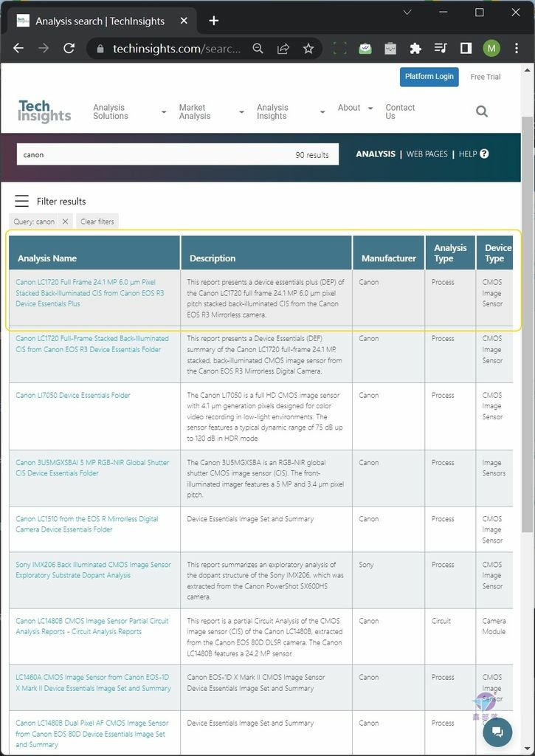
Task: Open the Analysis Insights menu
Action: tap(272, 112)
